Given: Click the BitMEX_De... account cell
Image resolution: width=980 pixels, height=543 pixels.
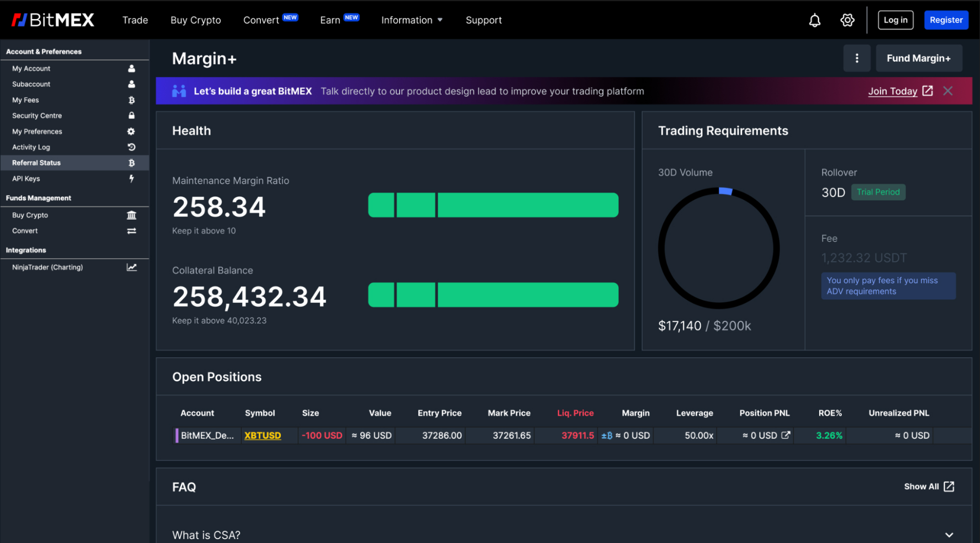Looking at the screenshot, I should (x=207, y=435).
